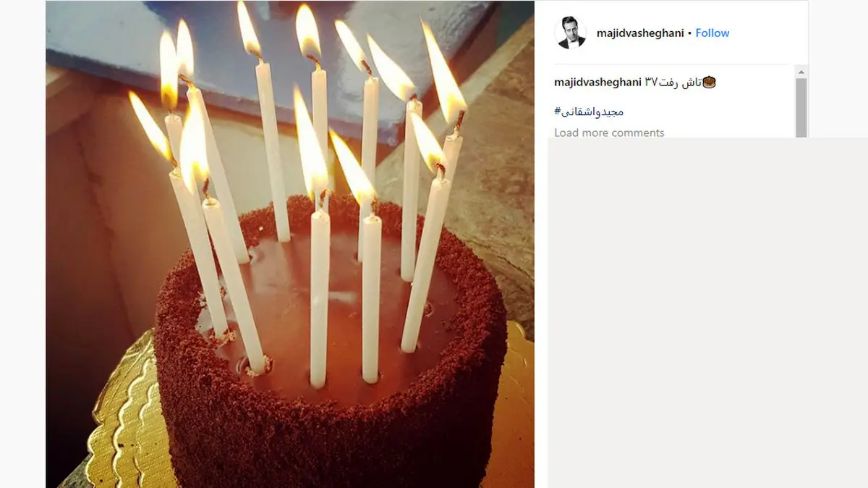Open majidvasheghani username in the caption
Screen dimensions: 868x488
[597, 82]
